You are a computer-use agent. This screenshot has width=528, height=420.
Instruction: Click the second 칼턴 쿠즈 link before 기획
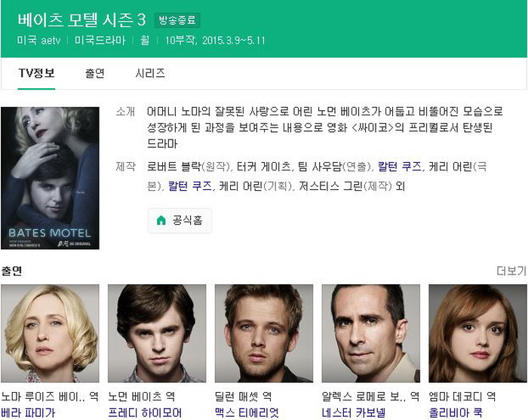point(190,185)
